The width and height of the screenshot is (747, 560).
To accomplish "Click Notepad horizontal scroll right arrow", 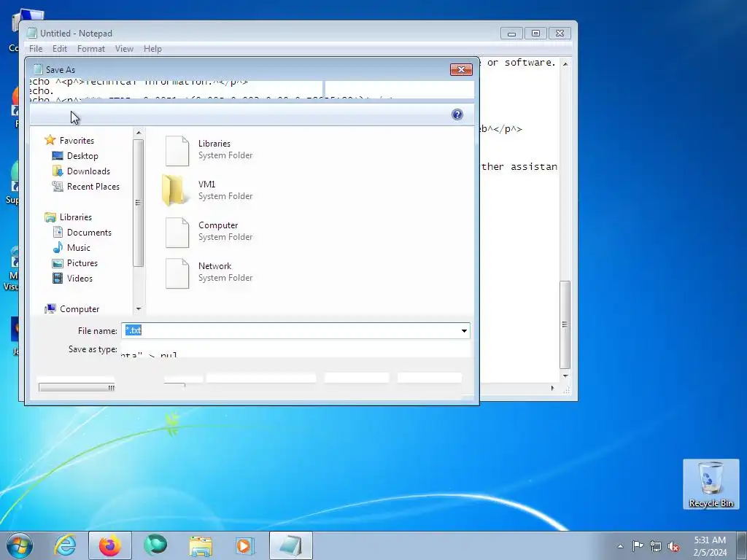I will coord(553,388).
